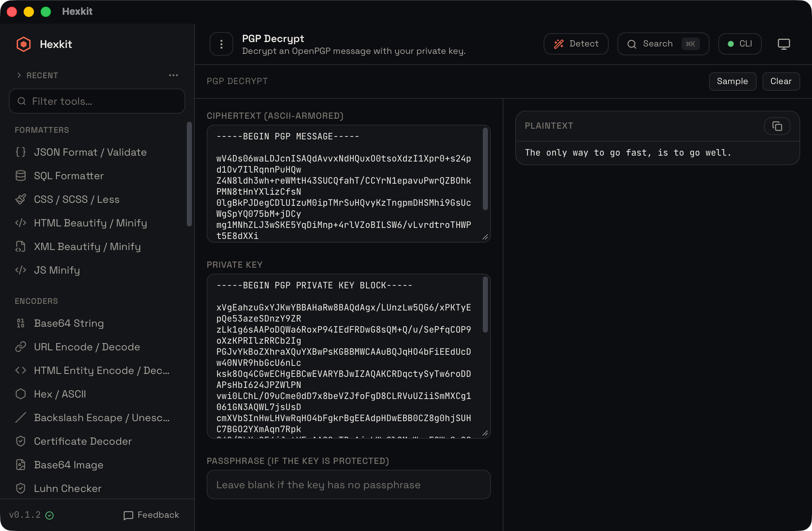
Task: Click the decrypted plaintext sentence
Action: tap(628, 153)
